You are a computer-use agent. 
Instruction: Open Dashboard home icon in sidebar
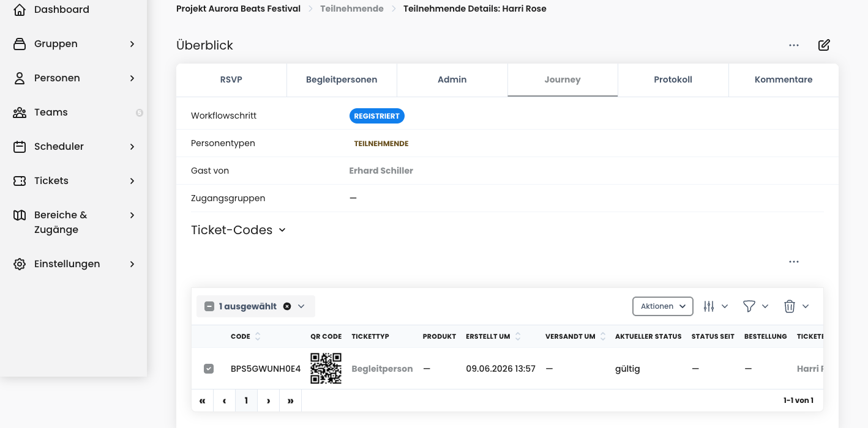tap(20, 10)
